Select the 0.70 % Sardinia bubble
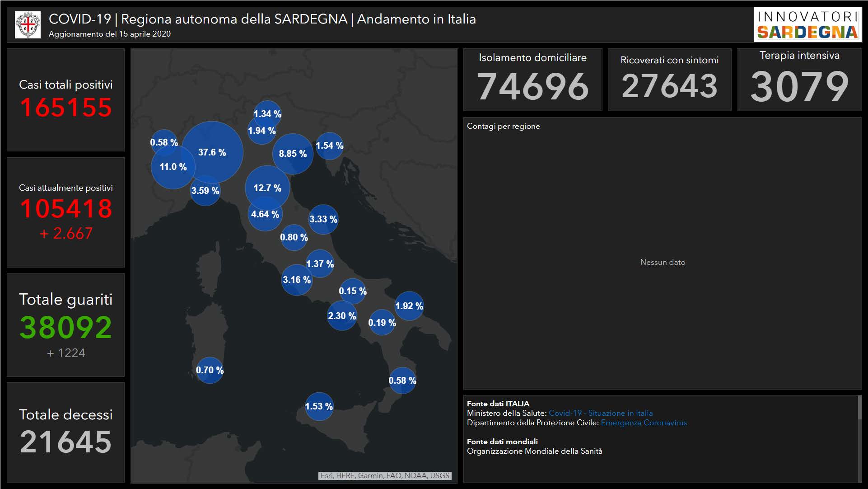 tap(210, 370)
